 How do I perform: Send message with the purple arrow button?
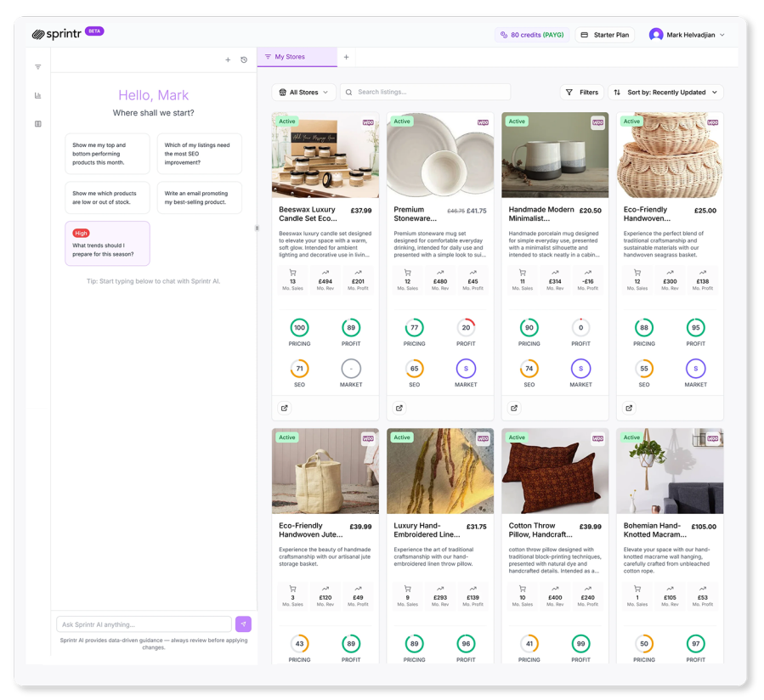(x=244, y=624)
